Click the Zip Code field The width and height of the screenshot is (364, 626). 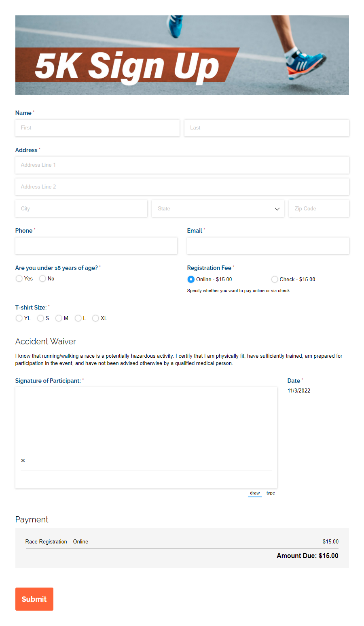pyautogui.click(x=319, y=208)
